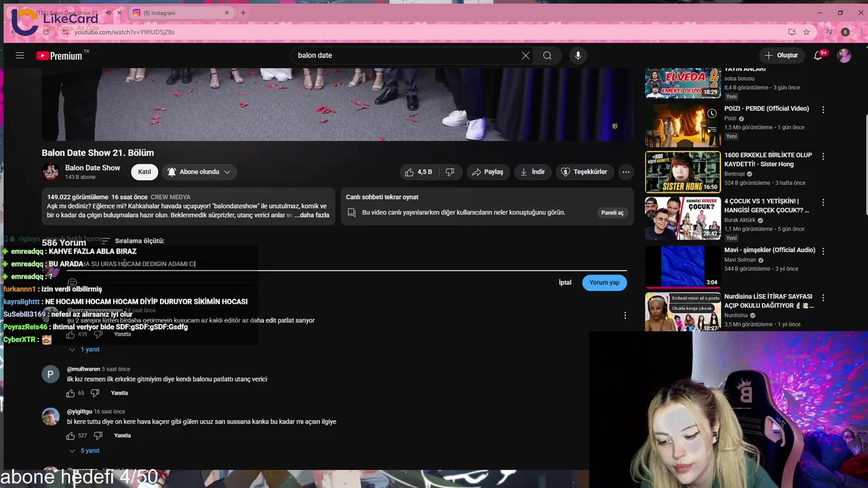
Task: Mute the YouTube tab's audio icon
Action: coord(108,13)
